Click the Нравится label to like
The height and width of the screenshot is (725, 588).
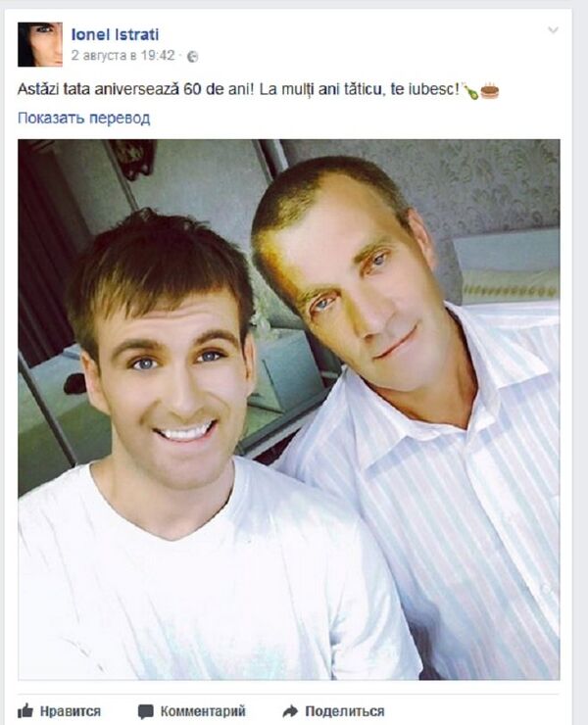70,711
